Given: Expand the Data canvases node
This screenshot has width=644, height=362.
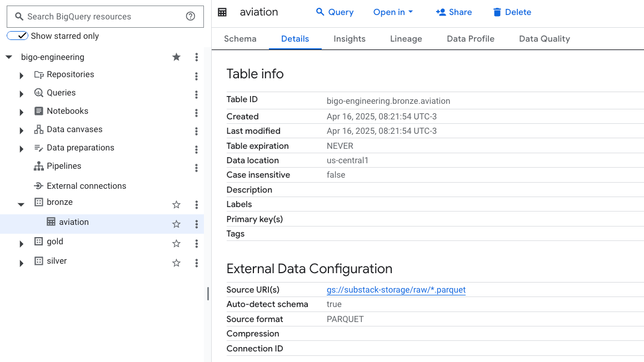Looking at the screenshot, I should (21, 131).
